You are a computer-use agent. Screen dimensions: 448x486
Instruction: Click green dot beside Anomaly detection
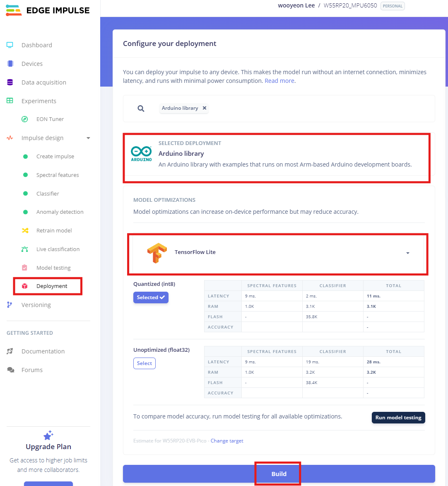[25, 212]
